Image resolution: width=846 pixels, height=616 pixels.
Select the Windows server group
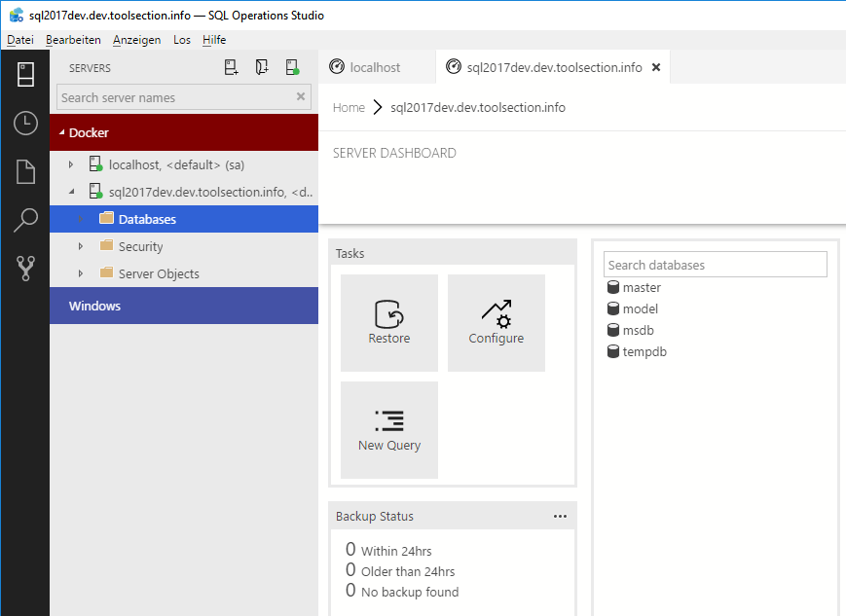tap(184, 306)
